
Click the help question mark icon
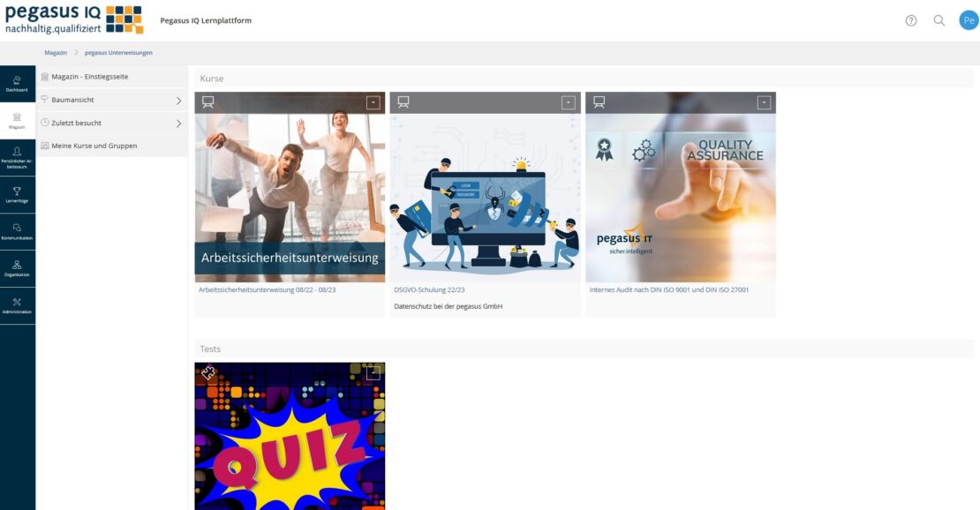911,20
